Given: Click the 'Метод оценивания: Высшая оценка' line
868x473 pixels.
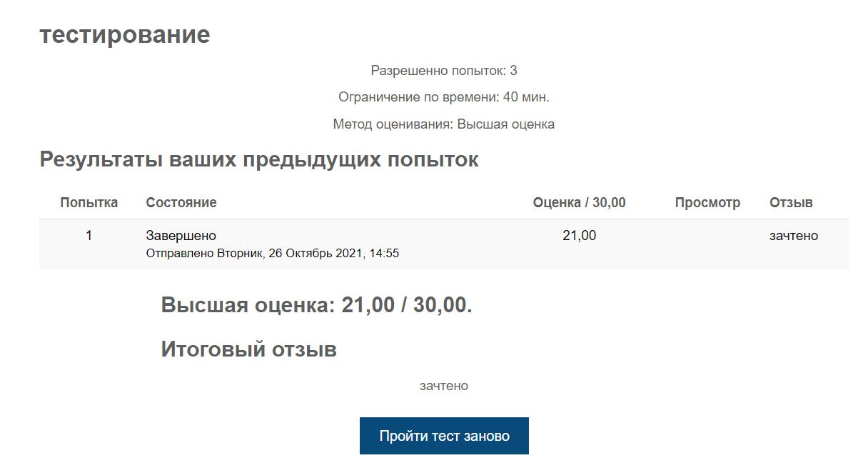Looking at the screenshot, I should tap(444, 124).
